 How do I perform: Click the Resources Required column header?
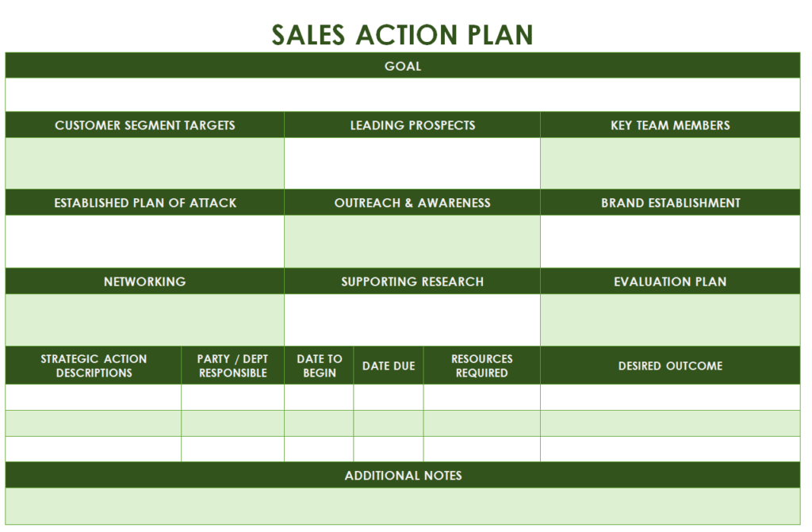(x=481, y=366)
